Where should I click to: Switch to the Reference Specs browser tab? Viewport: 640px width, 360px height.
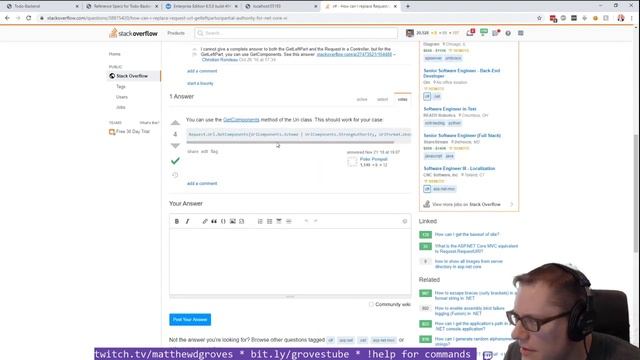[122, 6]
